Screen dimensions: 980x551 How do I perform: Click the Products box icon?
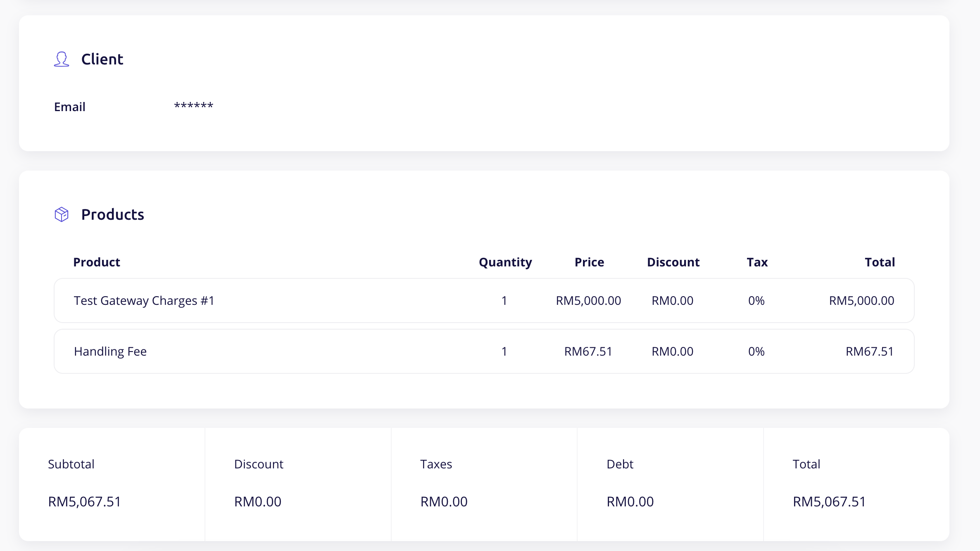(62, 214)
